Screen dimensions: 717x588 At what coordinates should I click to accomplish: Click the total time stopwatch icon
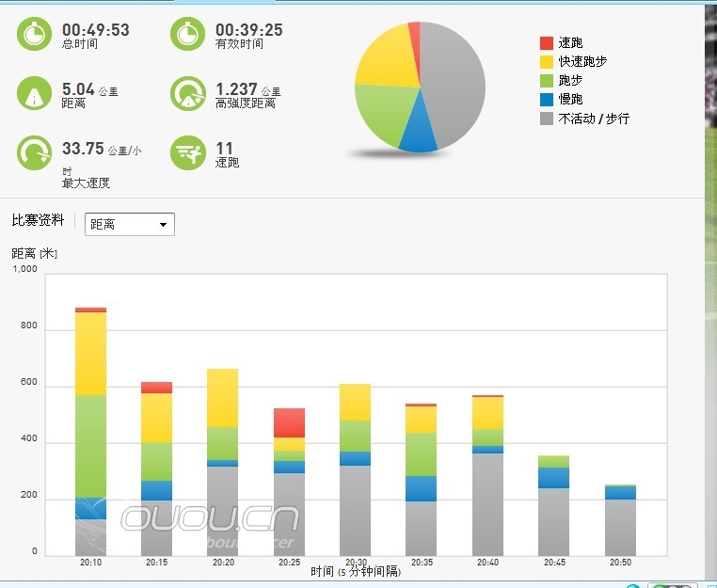pyautogui.click(x=35, y=35)
